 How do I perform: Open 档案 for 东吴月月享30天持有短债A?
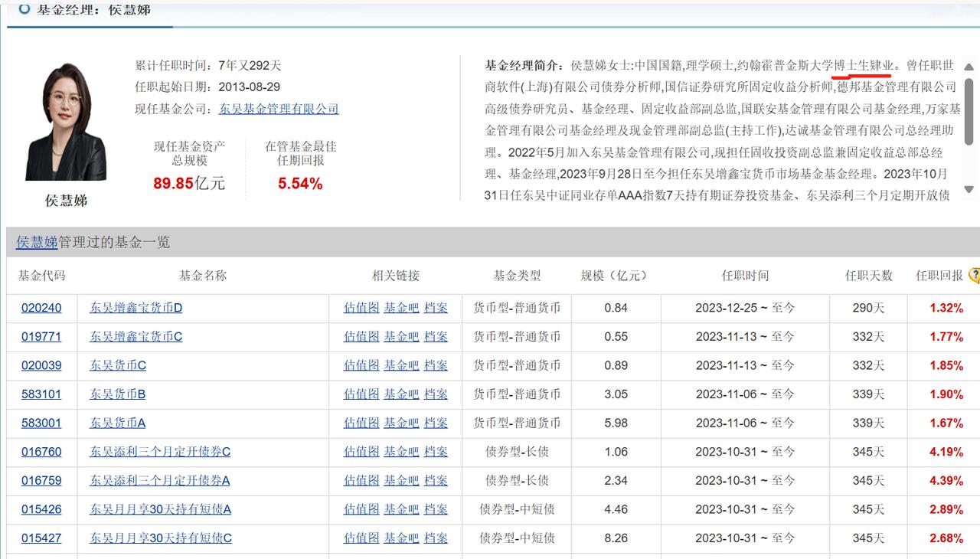coord(436,509)
